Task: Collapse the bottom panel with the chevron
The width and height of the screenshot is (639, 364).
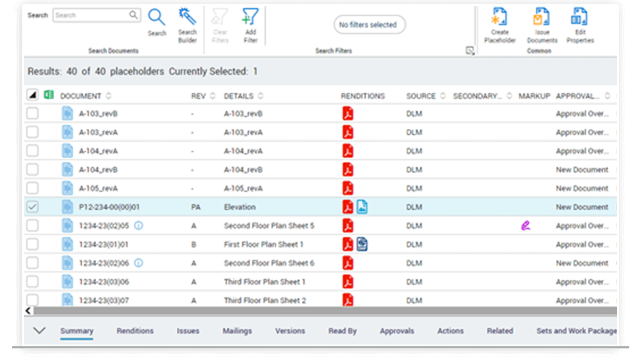Action: (39, 330)
